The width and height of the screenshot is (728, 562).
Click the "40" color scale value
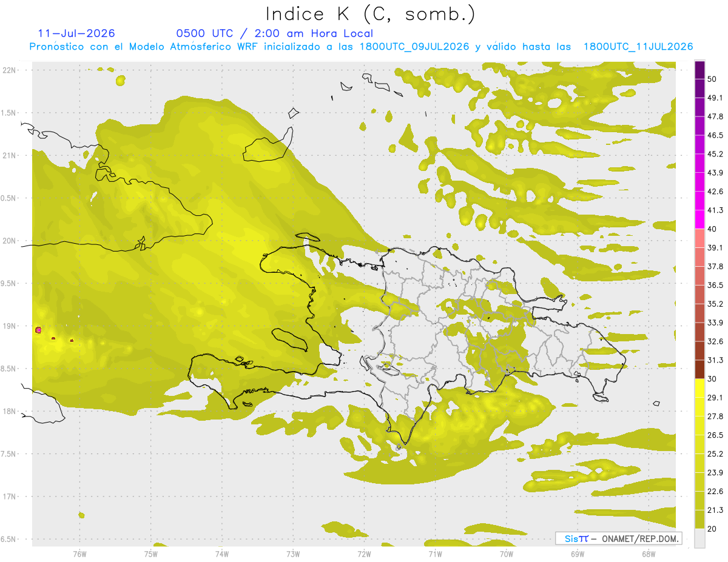[712, 229]
